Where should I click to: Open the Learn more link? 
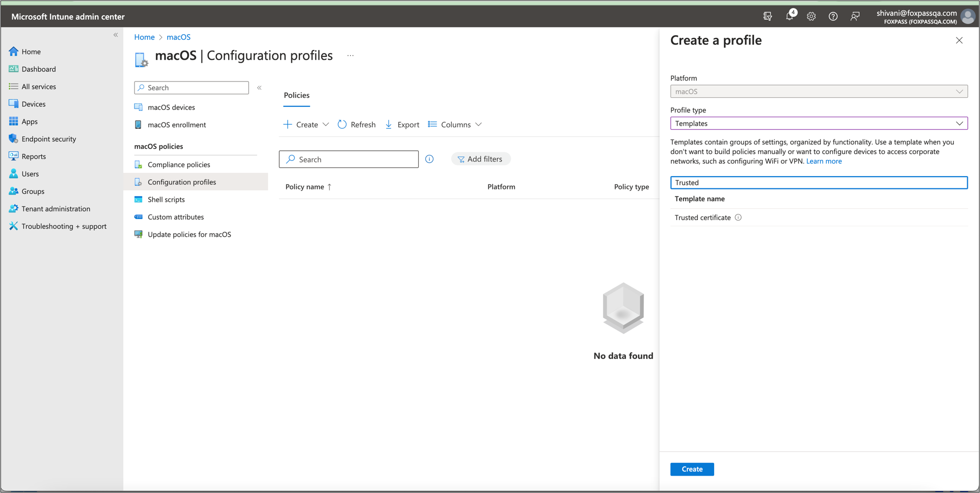824,161
